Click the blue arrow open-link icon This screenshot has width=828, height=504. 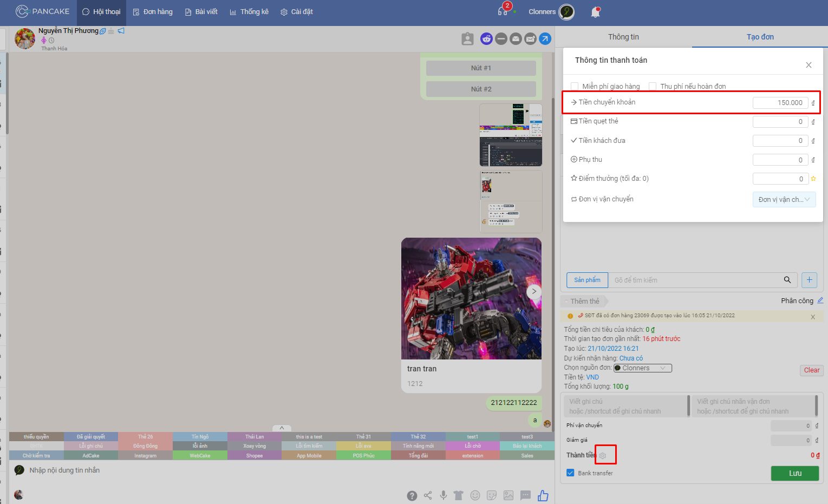pyautogui.click(x=545, y=39)
